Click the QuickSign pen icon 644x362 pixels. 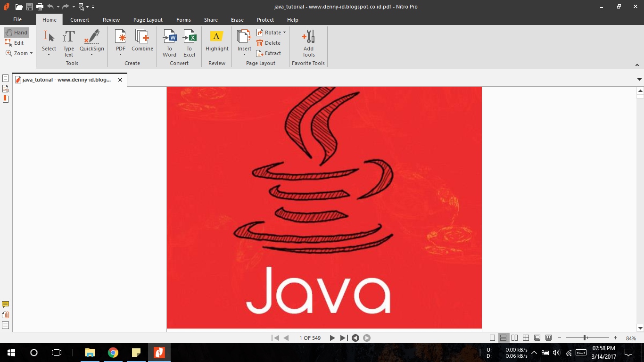tap(92, 36)
